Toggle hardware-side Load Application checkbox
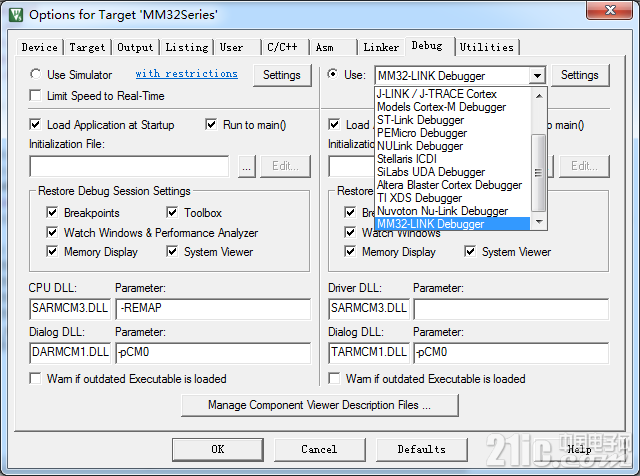Image resolution: width=640 pixels, height=476 pixels. pyautogui.click(x=334, y=124)
